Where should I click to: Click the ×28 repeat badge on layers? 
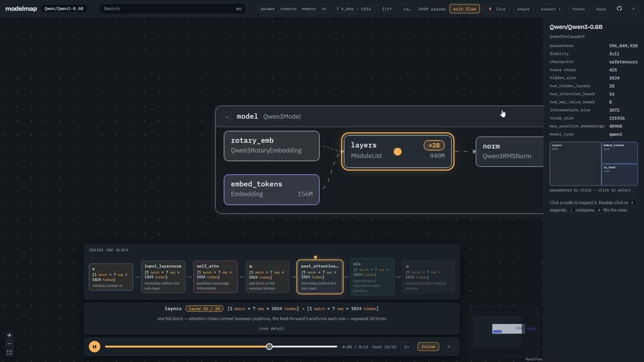434,145
